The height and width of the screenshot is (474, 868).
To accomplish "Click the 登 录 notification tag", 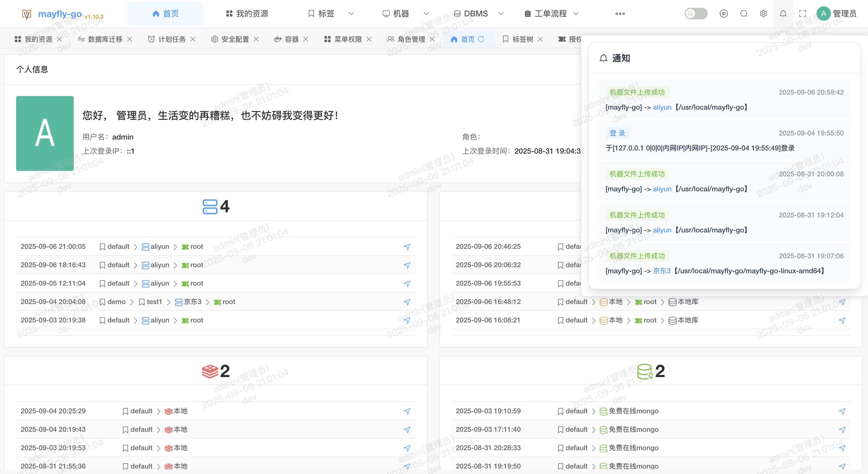I will tap(617, 133).
